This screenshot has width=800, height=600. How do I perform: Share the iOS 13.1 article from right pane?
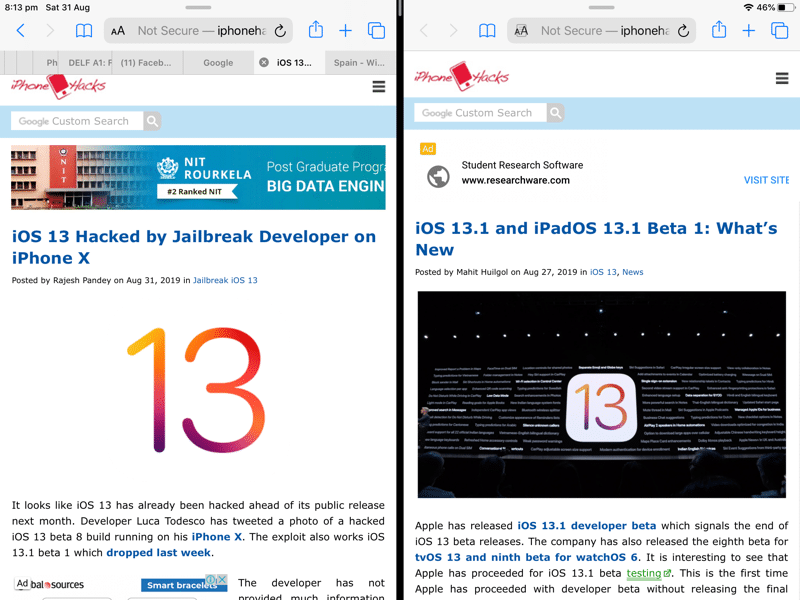(718, 31)
